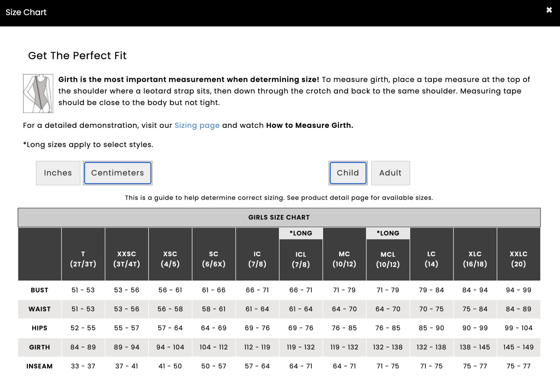560x392 pixels.
Task: Select the XXLC (20) column header
Action: tap(518, 259)
